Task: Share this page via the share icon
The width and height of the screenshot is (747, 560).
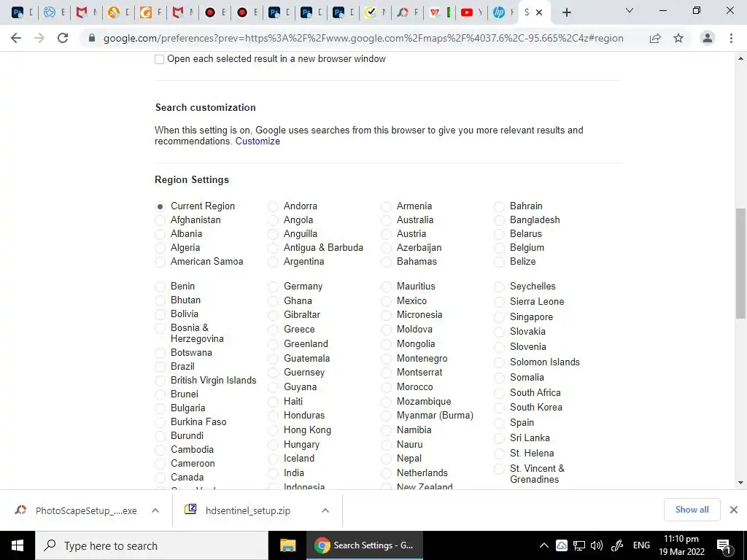Action: click(655, 38)
